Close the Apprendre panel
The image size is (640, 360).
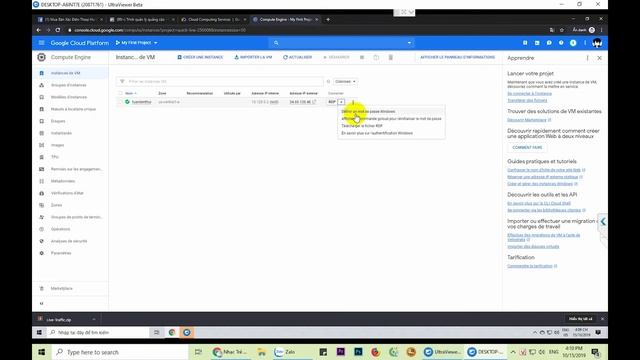point(600,58)
